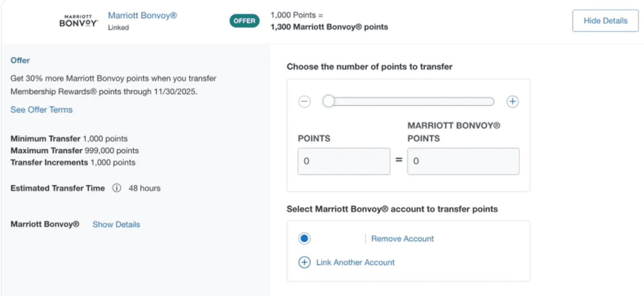Expand Show Details next to Marriott Bonvoy
Viewport: 644px width, 296px height.
coord(116,224)
